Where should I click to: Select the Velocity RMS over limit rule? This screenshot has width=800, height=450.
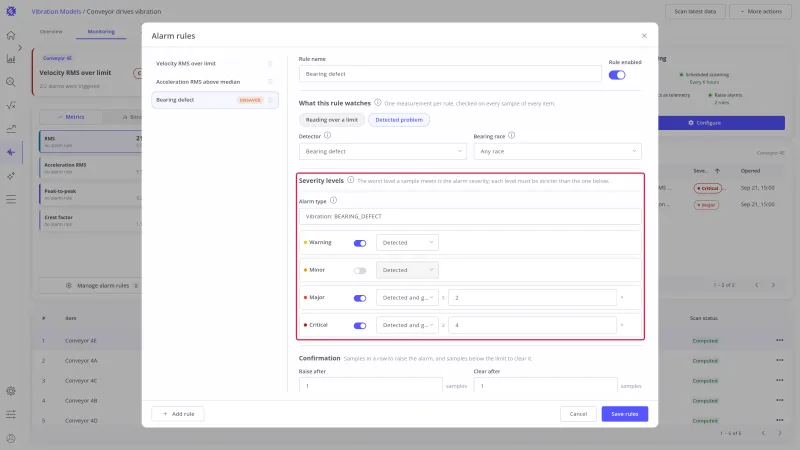click(214, 64)
